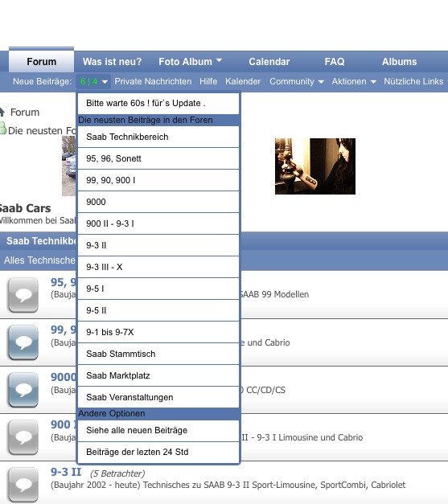Open the Was ist neu? tab
Viewport: 448px width, 504px height.
point(112,61)
